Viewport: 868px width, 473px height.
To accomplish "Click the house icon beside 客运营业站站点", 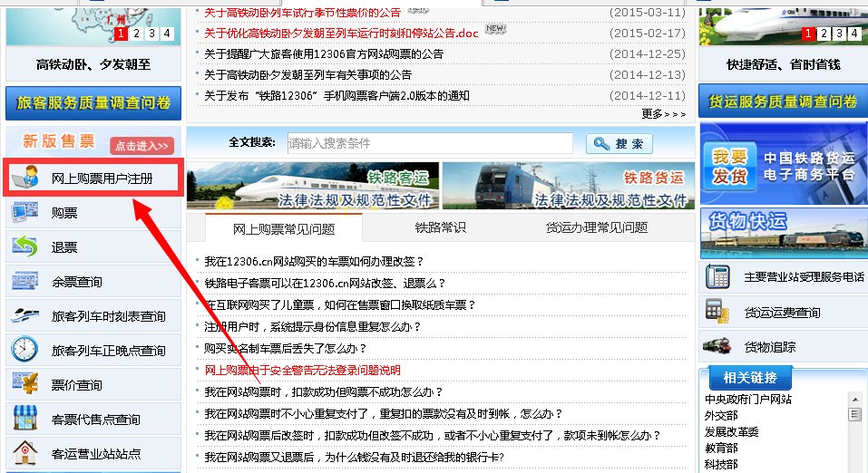I will tap(24, 452).
